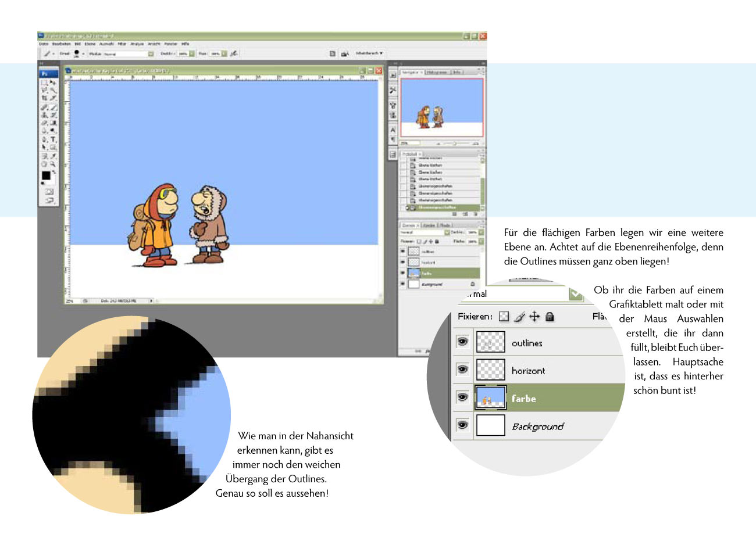Viewport: 756px width, 534px height.
Task: Click the transparent pixels lock icon in magnified view
Action: point(504,317)
